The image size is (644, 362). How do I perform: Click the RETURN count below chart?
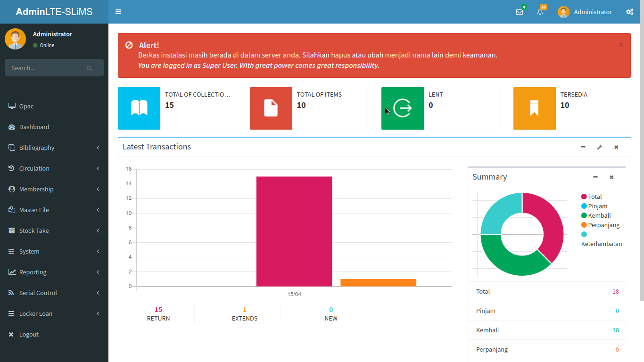click(x=158, y=310)
